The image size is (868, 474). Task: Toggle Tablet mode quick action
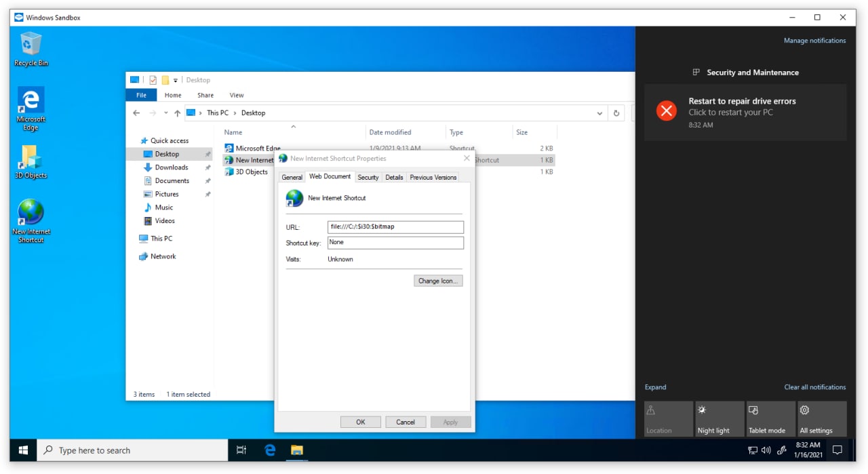(x=770, y=419)
